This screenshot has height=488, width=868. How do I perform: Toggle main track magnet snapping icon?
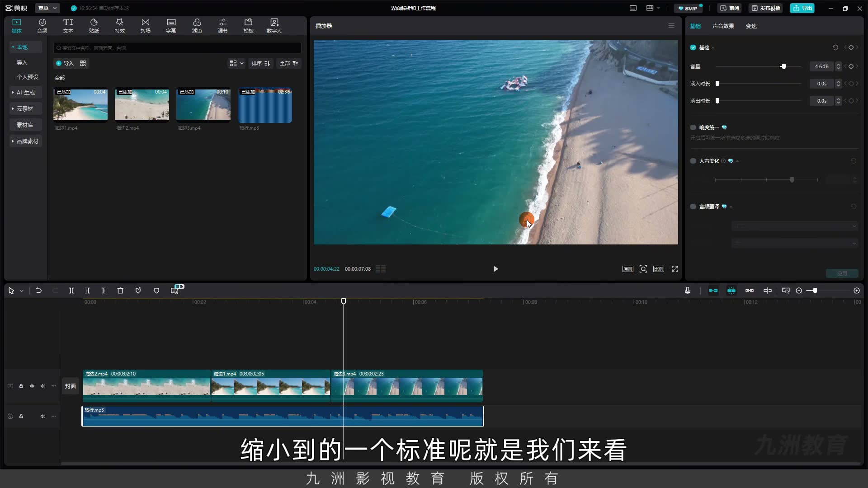(x=713, y=291)
